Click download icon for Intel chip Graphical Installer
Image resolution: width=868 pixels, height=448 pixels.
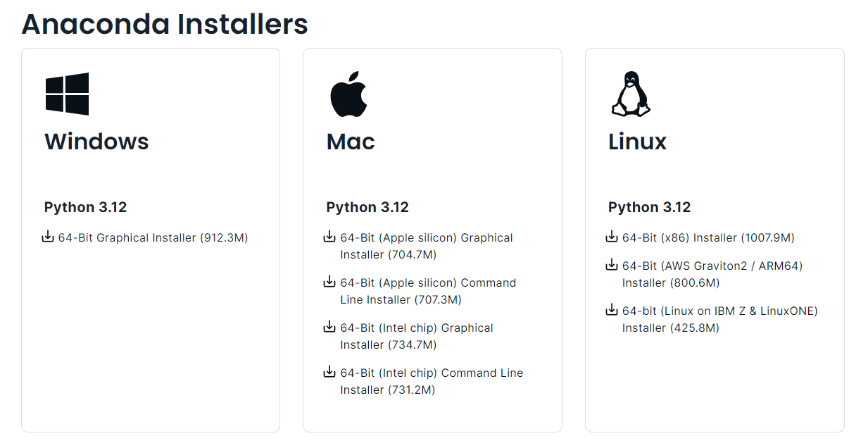(329, 328)
